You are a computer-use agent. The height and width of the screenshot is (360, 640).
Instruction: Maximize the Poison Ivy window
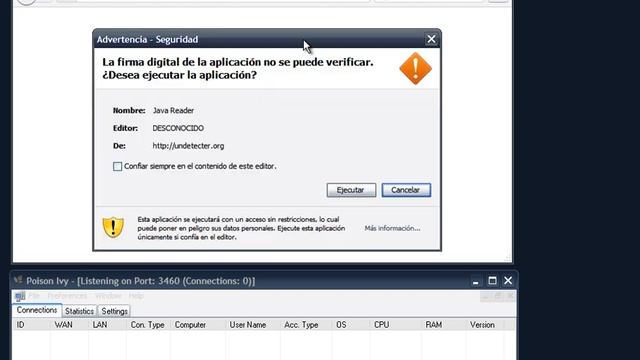pos(492,281)
